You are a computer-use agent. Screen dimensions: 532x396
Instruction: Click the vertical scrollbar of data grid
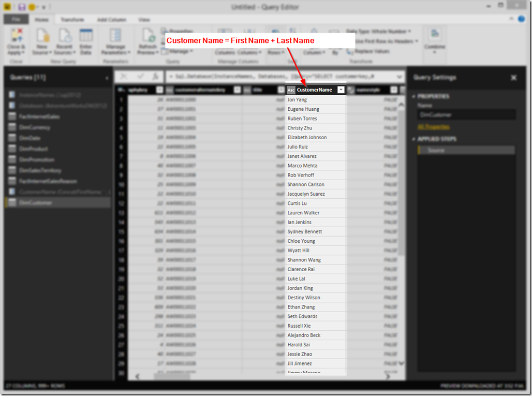[401, 183]
